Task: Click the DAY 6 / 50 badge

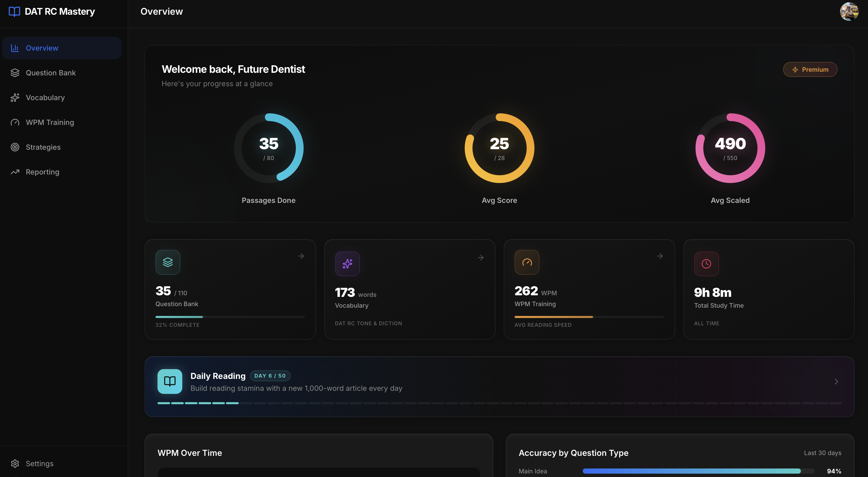Action: (270, 376)
